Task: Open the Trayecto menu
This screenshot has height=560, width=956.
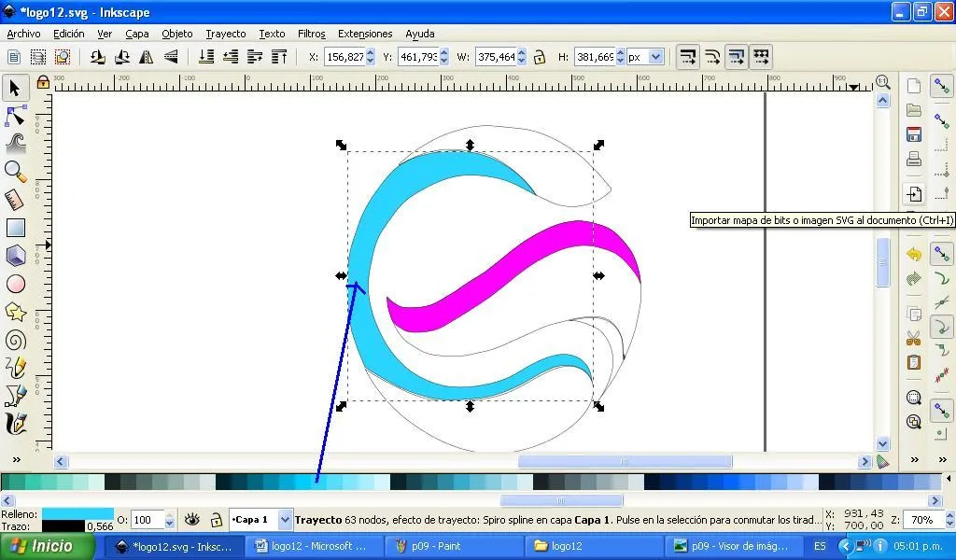Action: point(226,34)
